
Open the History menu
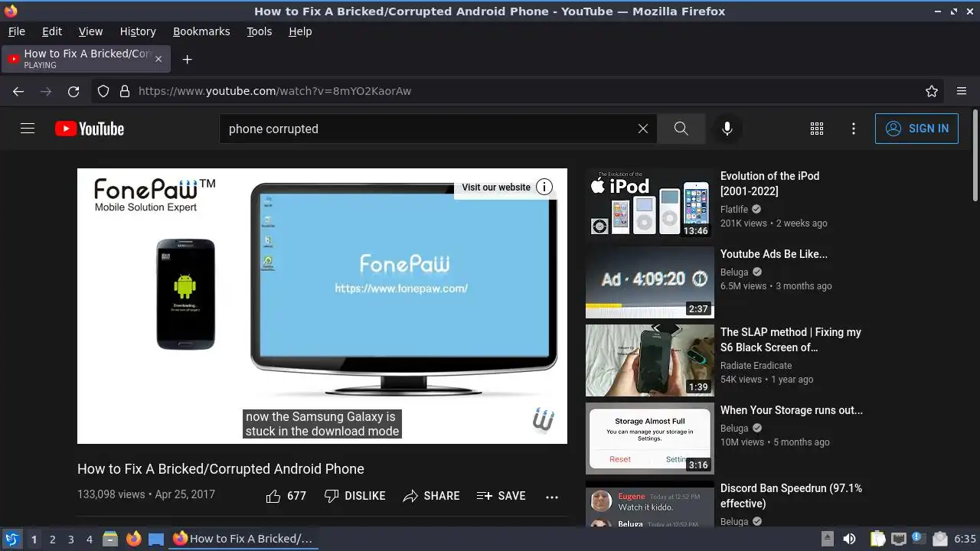click(x=138, y=31)
